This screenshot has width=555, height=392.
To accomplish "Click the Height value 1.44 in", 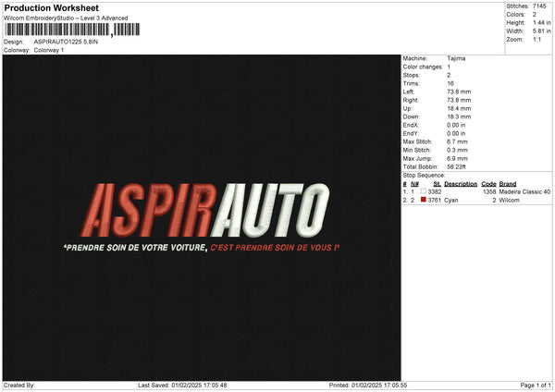I will [x=541, y=22].
